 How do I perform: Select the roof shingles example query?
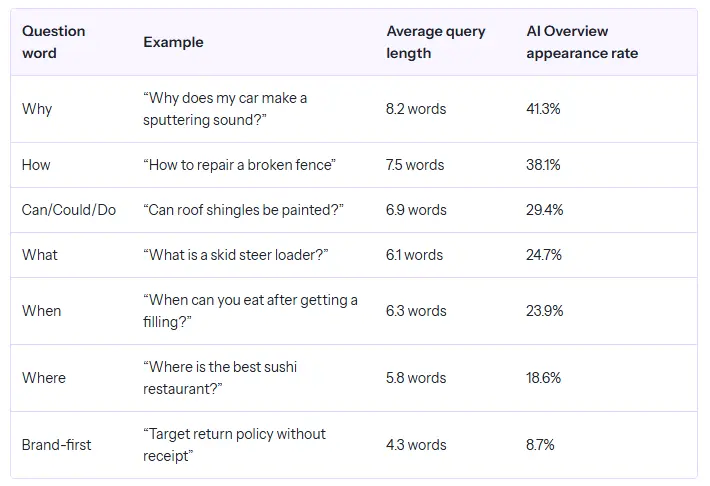(x=244, y=210)
